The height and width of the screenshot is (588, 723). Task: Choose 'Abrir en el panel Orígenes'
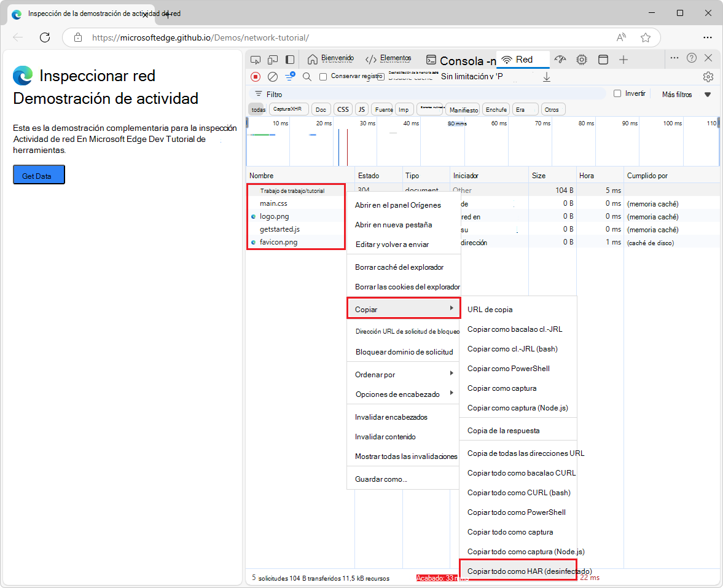(x=404, y=205)
